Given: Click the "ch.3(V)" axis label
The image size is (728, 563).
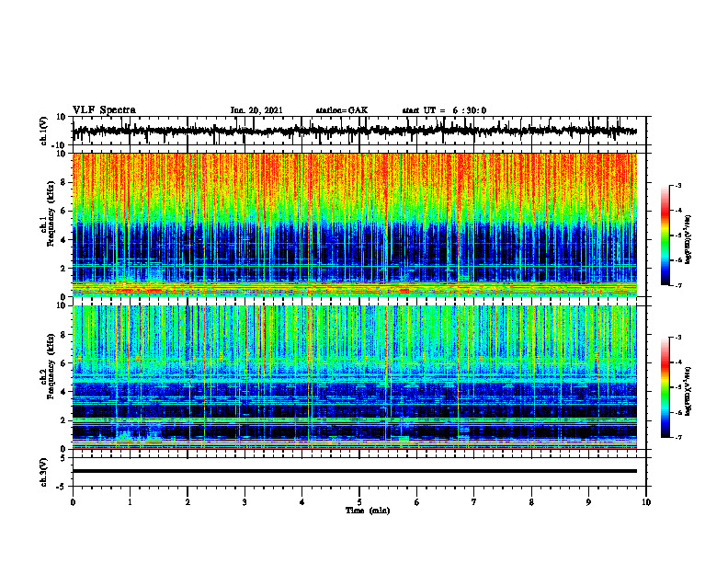Looking at the screenshot, I should tap(44, 472).
